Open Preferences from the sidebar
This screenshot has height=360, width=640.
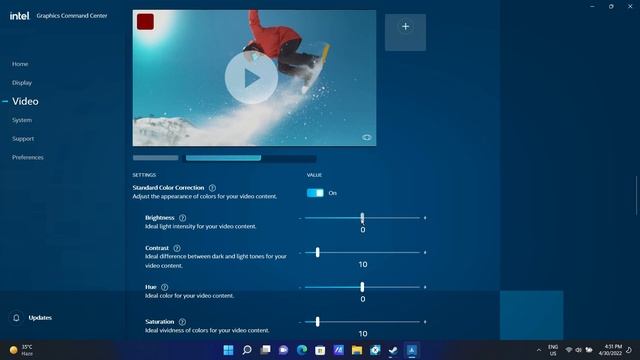28,157
